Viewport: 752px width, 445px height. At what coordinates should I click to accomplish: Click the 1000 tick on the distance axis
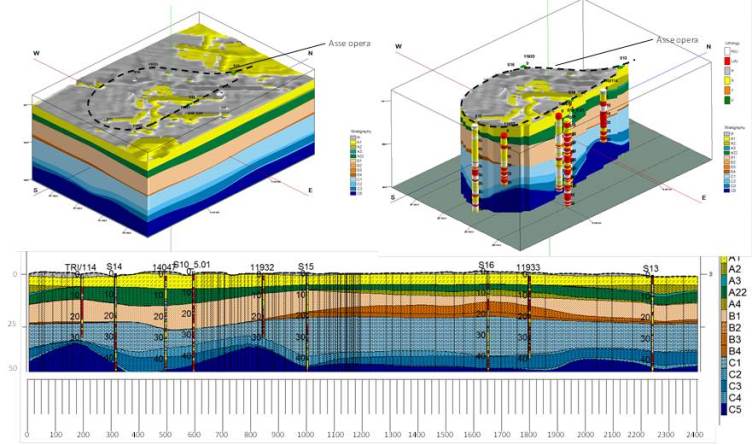303,437
